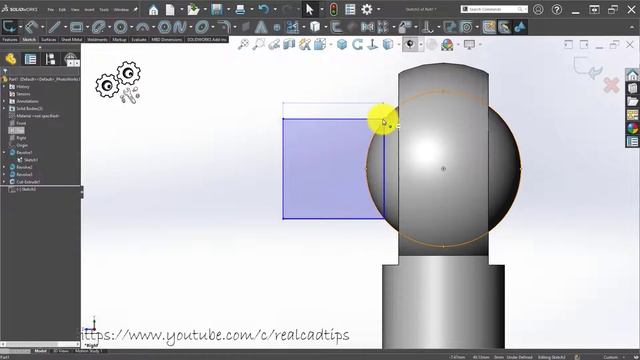Image resolution: width=640 pixels, height=360 pixels.
Task: Click the Quick Snaps tool
Action: pyautogui.click(x=466, y=27)
